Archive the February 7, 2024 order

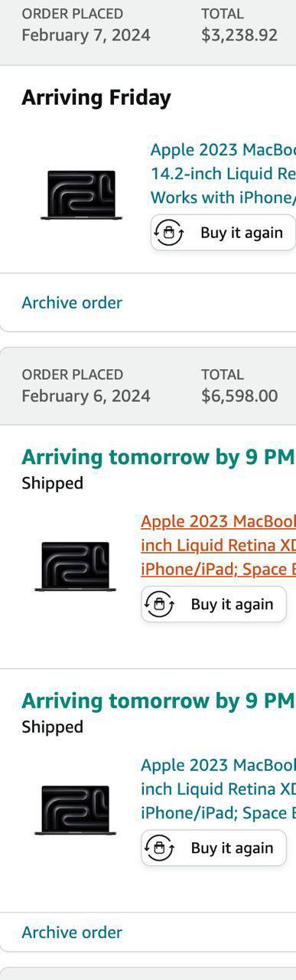coord(72,302)
